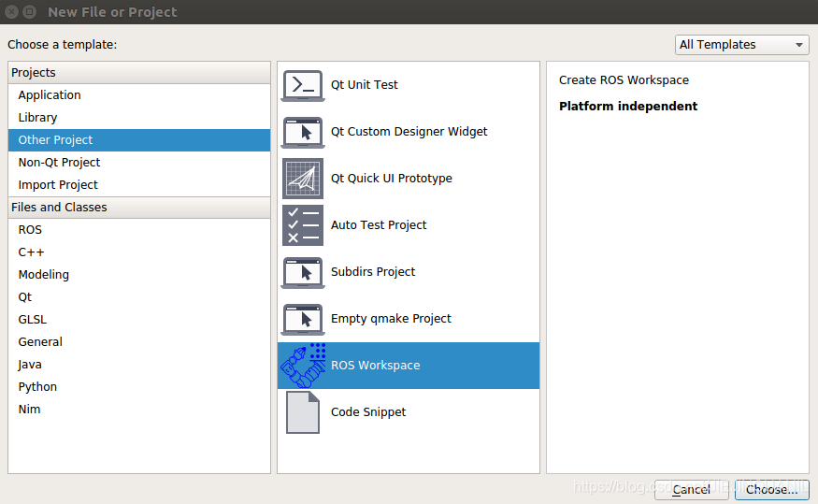Click the Platform independent text
This screenshot has height=504, width=818.
pos(628,106)
